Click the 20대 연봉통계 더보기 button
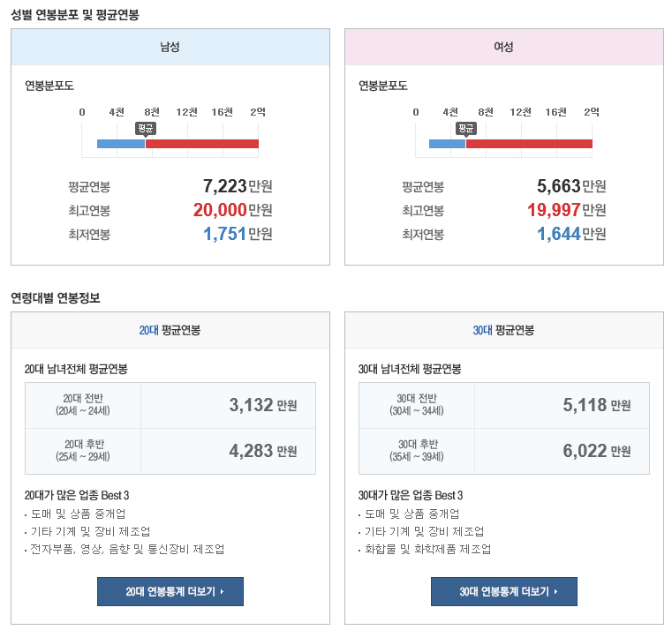 [x=170, y=591]
